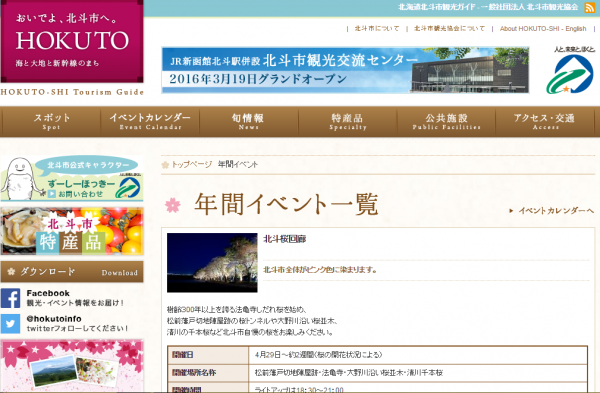
Task: Open the 特産品 Specialty menu
Action: pyautogui.click(x=347, y=122)
